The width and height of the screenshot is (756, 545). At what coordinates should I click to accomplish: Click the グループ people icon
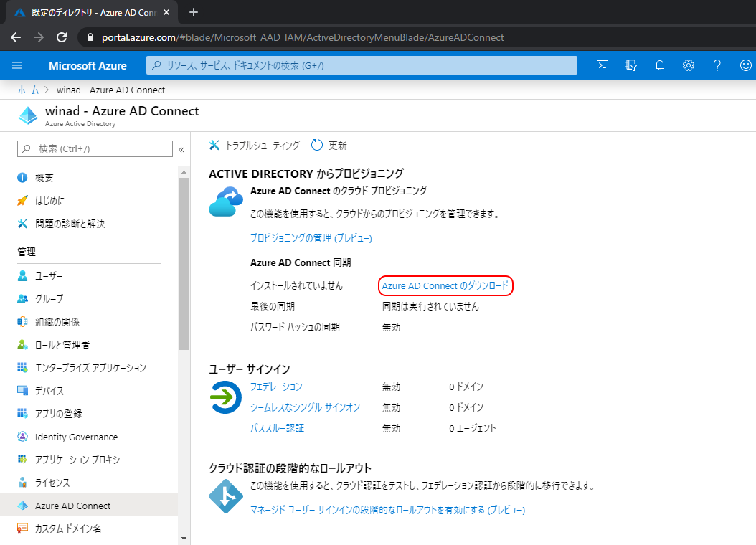click(x=22, y=299)
